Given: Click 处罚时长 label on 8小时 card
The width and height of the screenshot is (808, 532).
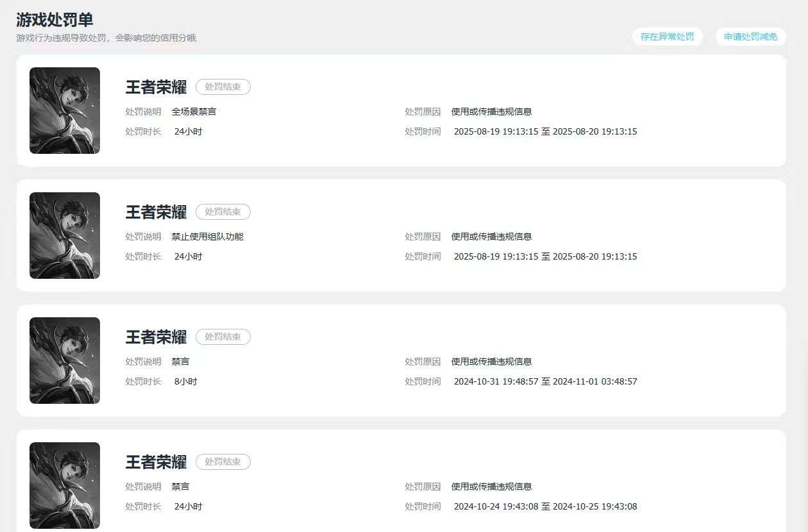Looking at the screenshot, I should (143, 381).
